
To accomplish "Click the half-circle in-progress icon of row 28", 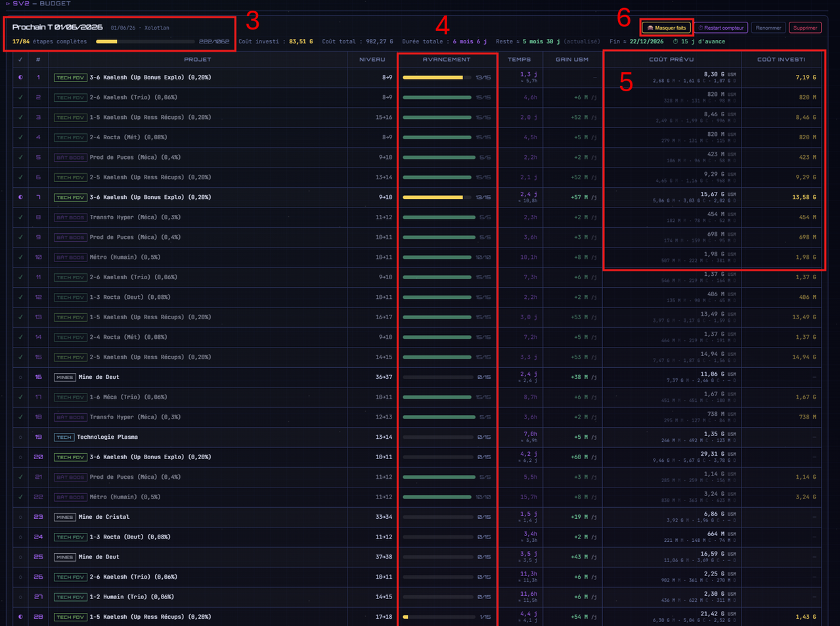I will point(20,617).
